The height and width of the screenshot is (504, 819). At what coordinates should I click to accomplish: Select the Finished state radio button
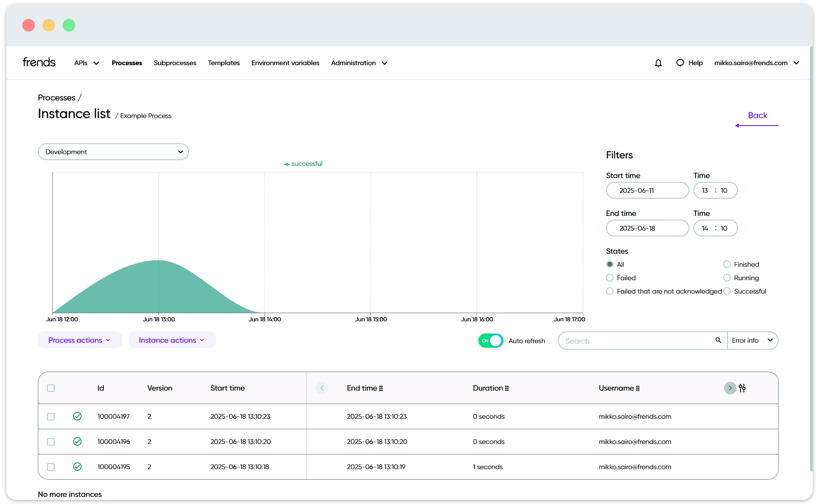727,264
